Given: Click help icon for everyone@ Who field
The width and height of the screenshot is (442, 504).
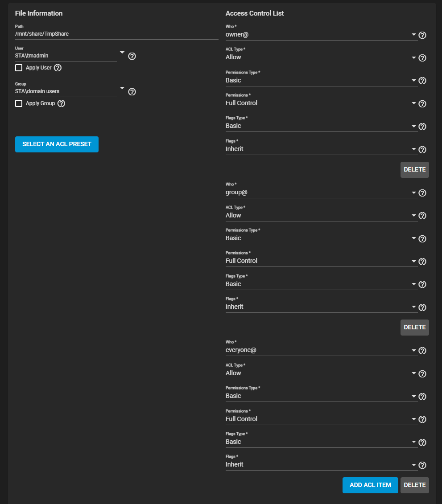Looking at the screenshot, I should [x=422, y=351].
